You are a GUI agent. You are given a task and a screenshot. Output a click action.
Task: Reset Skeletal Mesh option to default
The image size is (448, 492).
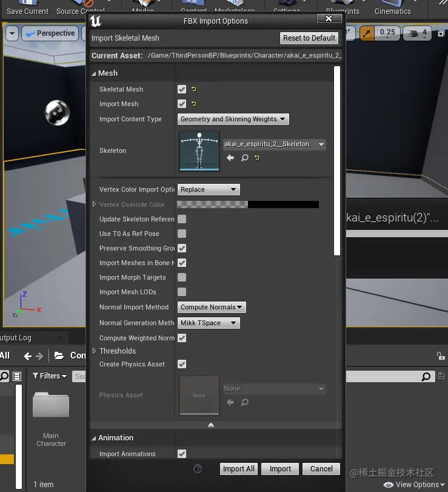point(194,89)
